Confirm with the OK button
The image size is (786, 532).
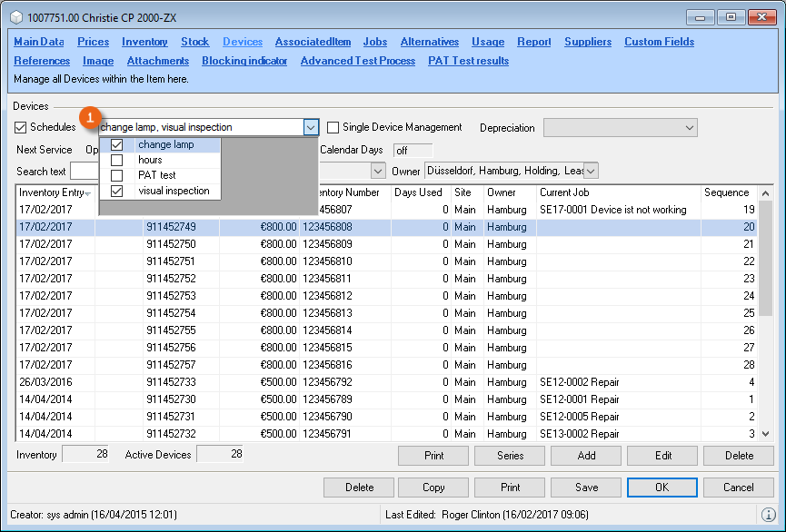click(x=662, y=488)
